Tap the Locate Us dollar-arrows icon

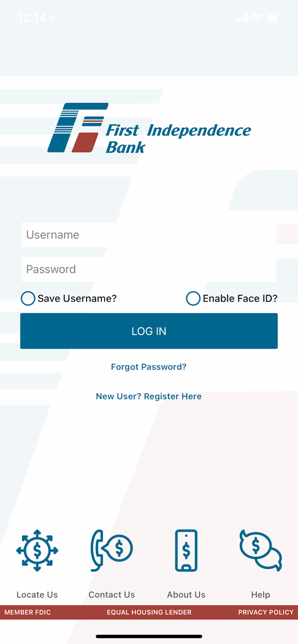click(37, 550)
